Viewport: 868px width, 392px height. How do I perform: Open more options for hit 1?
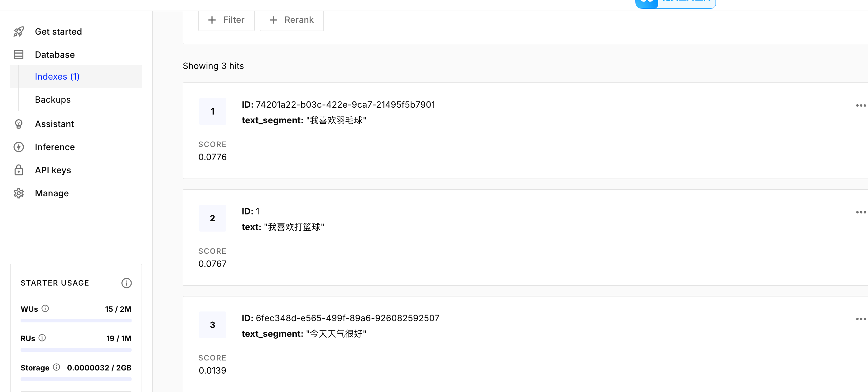tap(861, 105)
